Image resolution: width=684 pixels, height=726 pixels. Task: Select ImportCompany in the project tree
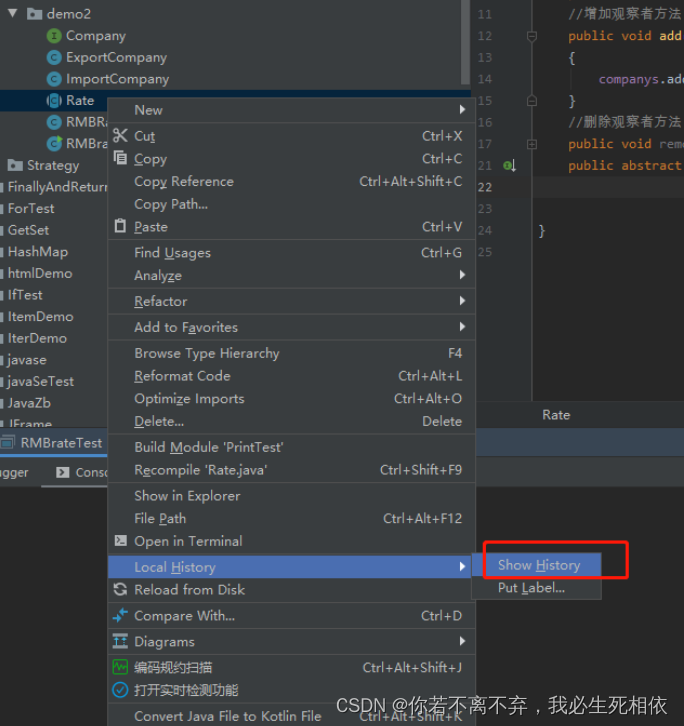coord(118,79)
